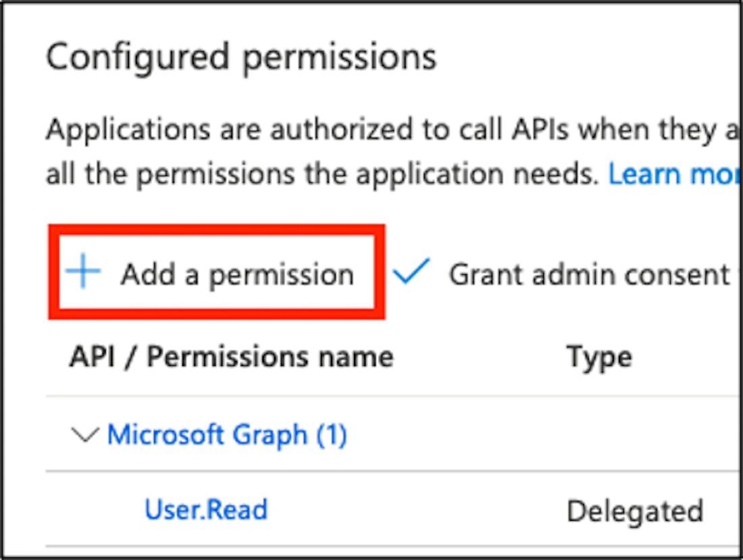Click the highlighted Add a permission button
Viewport: 743px width, 560px height.
point(216,274)
